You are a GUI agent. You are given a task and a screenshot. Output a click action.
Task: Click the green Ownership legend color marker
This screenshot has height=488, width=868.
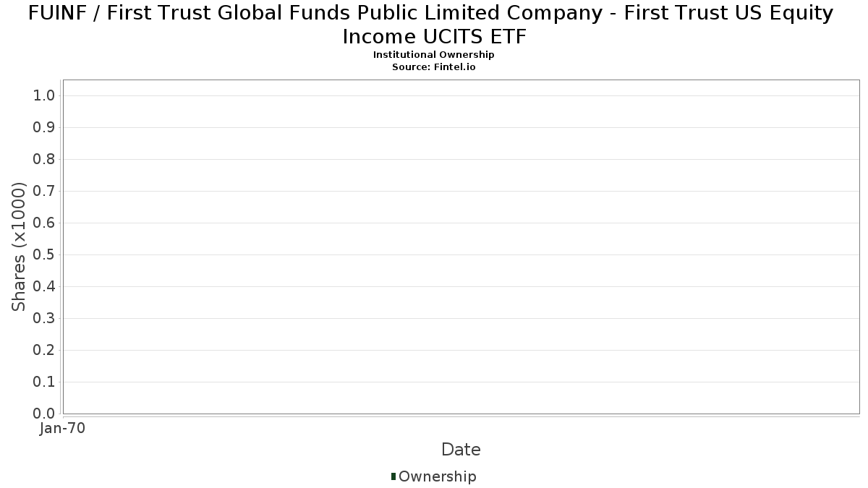pyautogui.click(x=393, y=476)
